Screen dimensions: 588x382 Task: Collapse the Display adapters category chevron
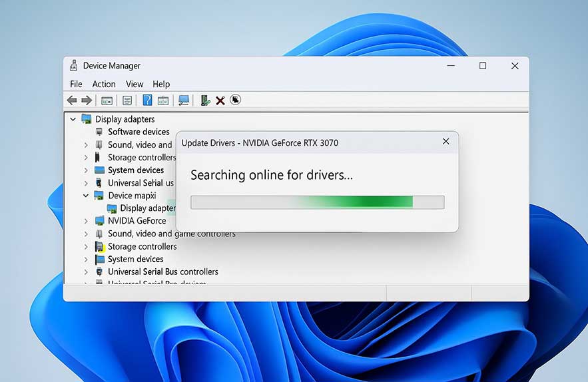(x=73, y=119)
